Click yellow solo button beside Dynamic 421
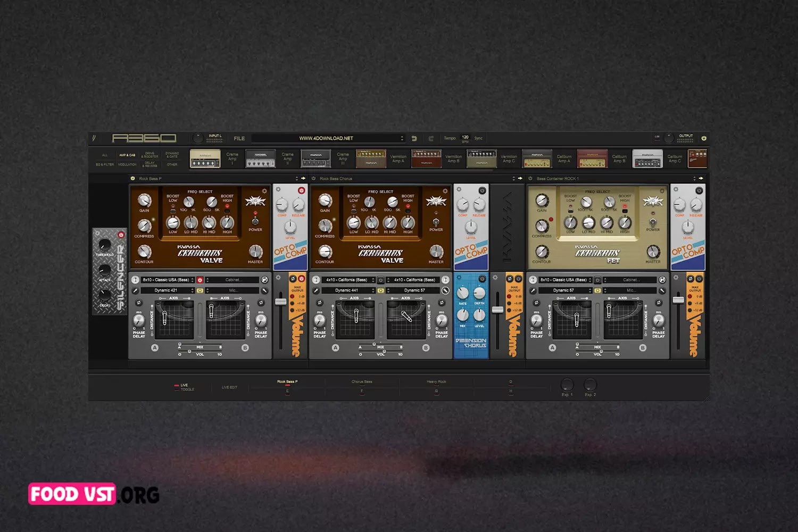Image resolution: width=798 pixels, height=532 pixels. tap(200, 290)
